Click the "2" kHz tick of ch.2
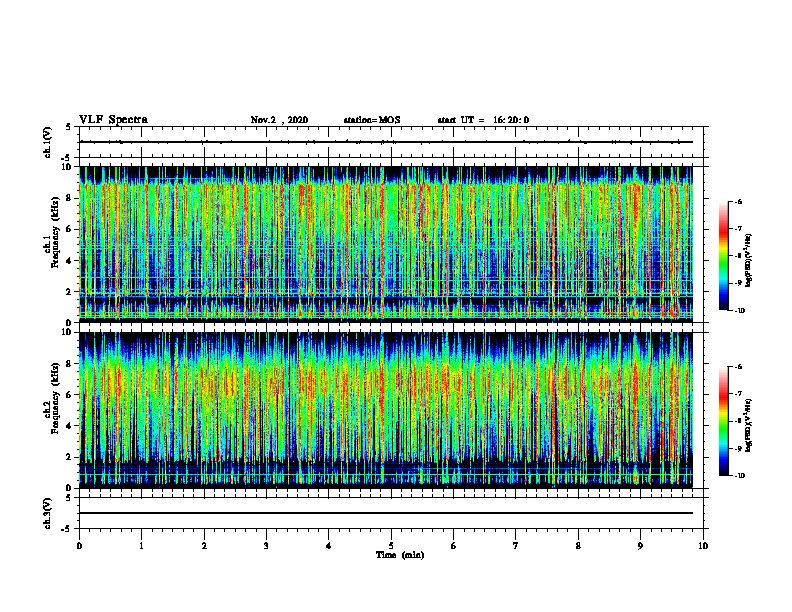The height and width of the screenshot is (612, 792). 69,457
